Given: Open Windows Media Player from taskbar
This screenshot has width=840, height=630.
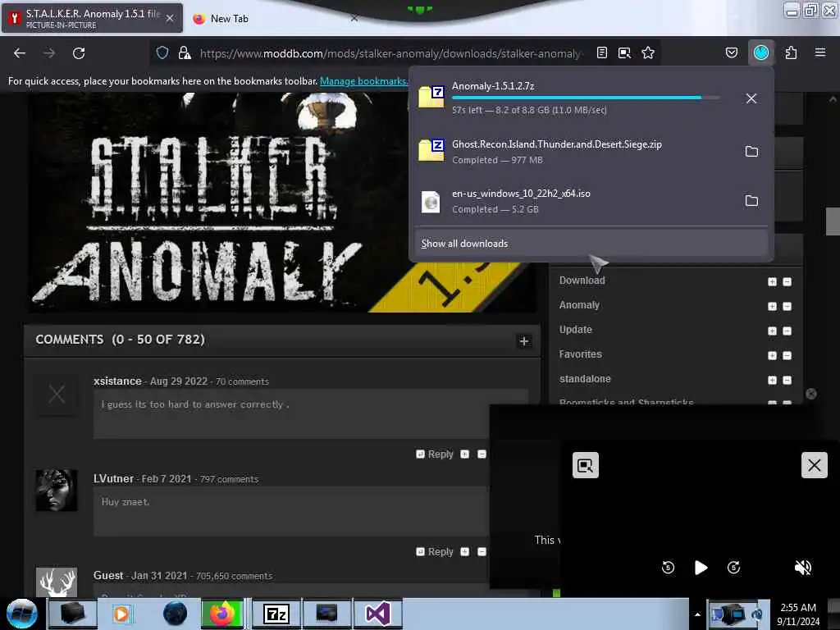Looking at the screenshot, I should coord(121,614).
